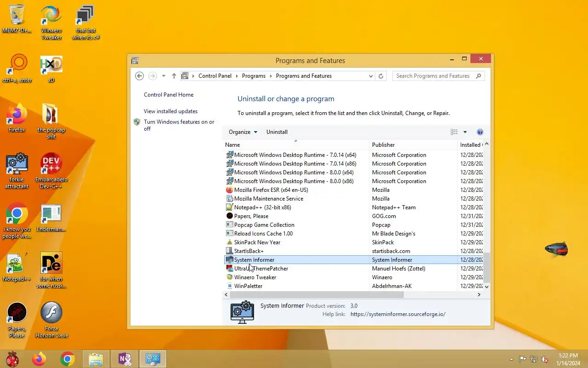The width and height of the screenshot is (588, 368).
Task: Open the view options dropdown arrow
Action: tap(465, 132)
